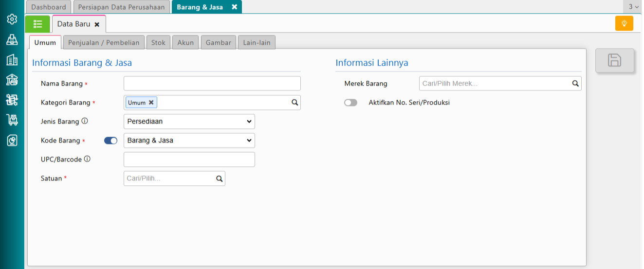Open the company building sidebar icon
Image resolution: width=644 pixels, height=269 pixels.
(x=12, y=60)
